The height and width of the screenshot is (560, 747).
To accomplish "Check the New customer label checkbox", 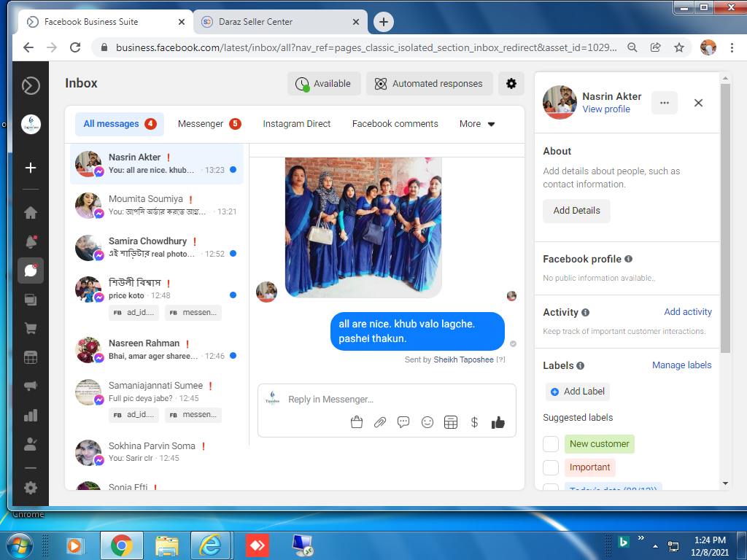I will (x=551, y=444).
